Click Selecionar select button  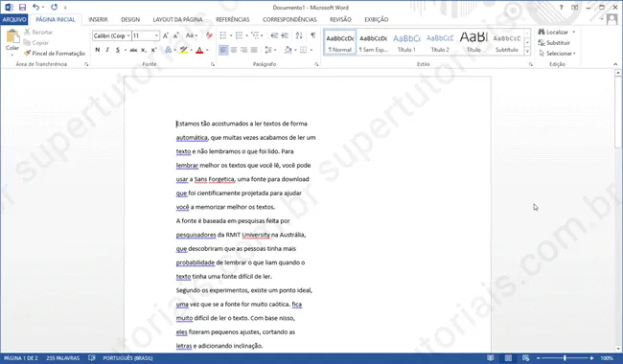click(x=557, y=54)
